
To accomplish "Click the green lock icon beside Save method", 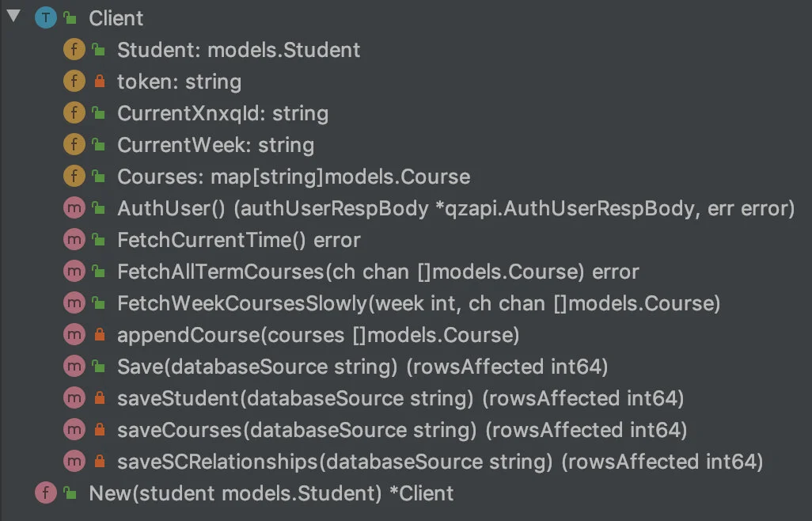I will 98,367.
